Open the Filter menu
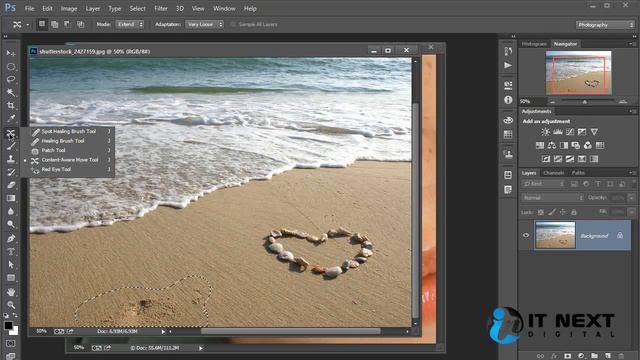Viewport: 640px width, 360px height. click(x=161, y=8)
